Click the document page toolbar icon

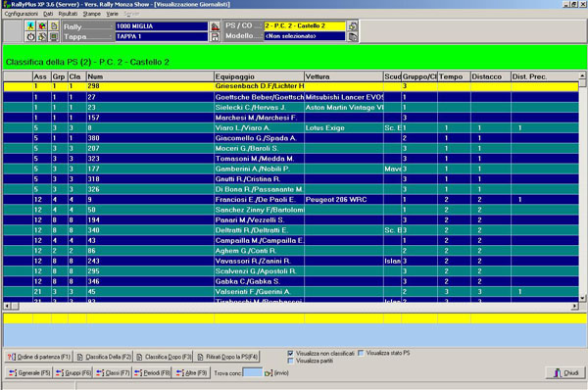[54, 25]
